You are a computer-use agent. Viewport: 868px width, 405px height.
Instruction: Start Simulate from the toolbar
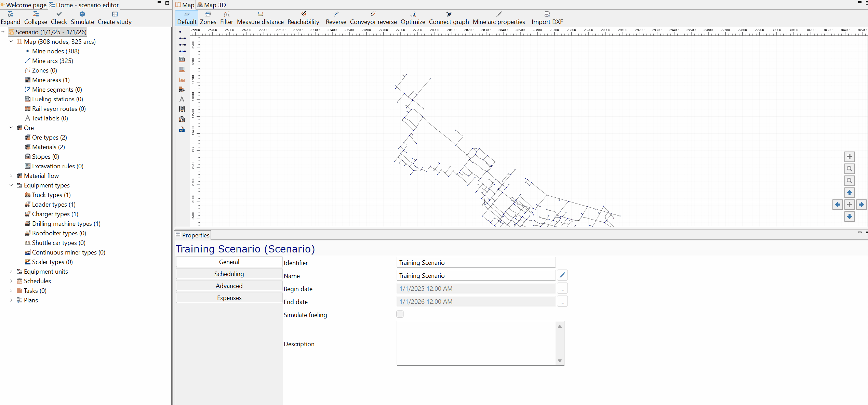click(x=82, y=18)
